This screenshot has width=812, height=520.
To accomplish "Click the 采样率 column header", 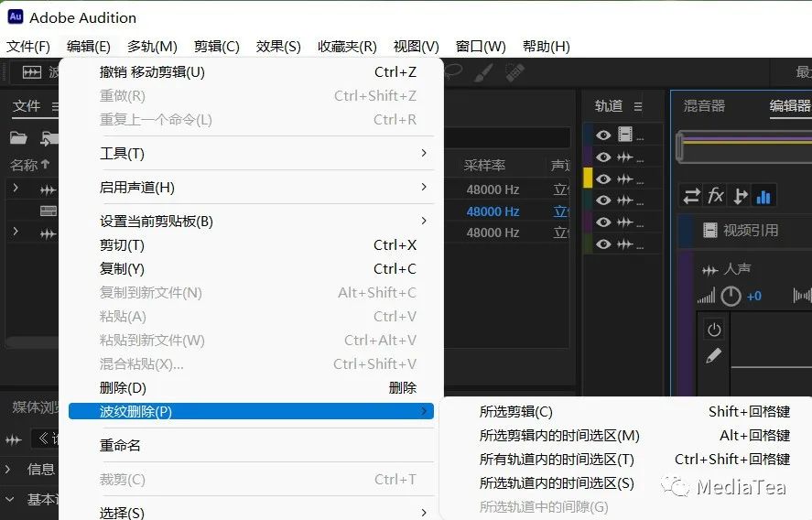I will tap(484, 165).
